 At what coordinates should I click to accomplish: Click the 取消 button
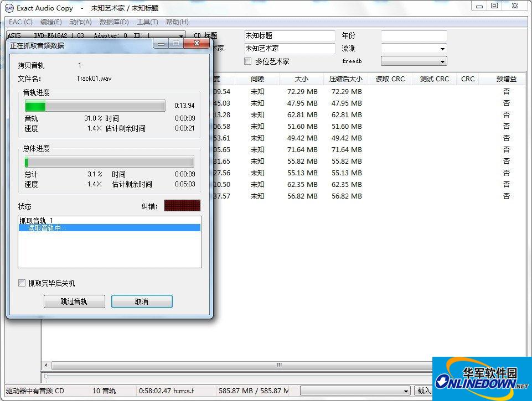click(x=142, y=301)
